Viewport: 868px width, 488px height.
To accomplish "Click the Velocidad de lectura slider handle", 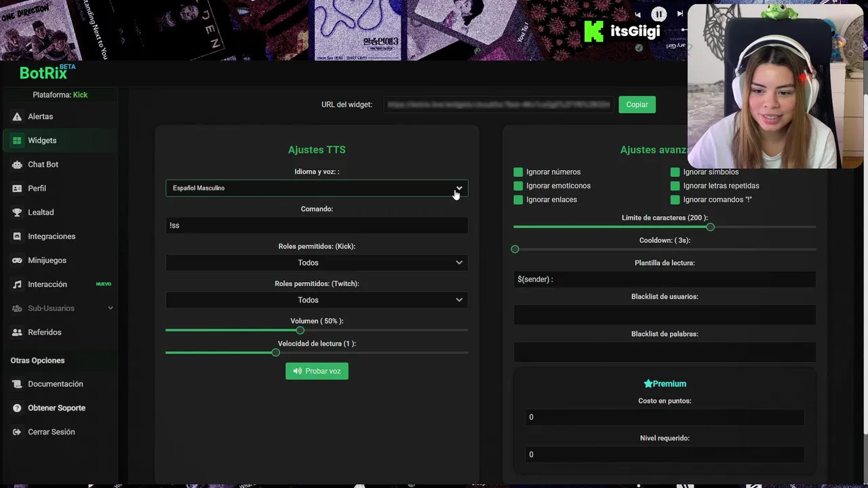I will pyautogui.click(x=275, y=352).
